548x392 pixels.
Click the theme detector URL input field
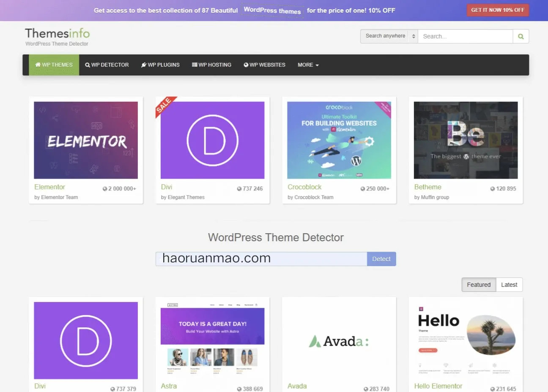[261, 259]
